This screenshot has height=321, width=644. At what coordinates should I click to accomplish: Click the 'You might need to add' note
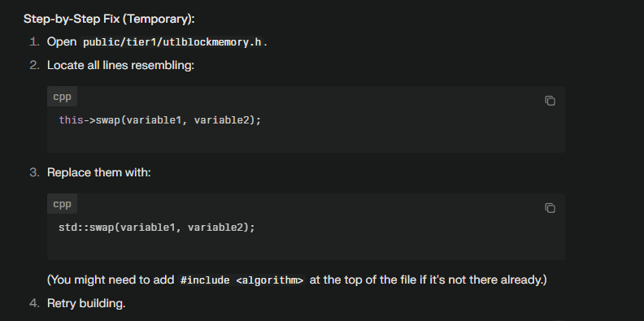(x=112, y=280)
